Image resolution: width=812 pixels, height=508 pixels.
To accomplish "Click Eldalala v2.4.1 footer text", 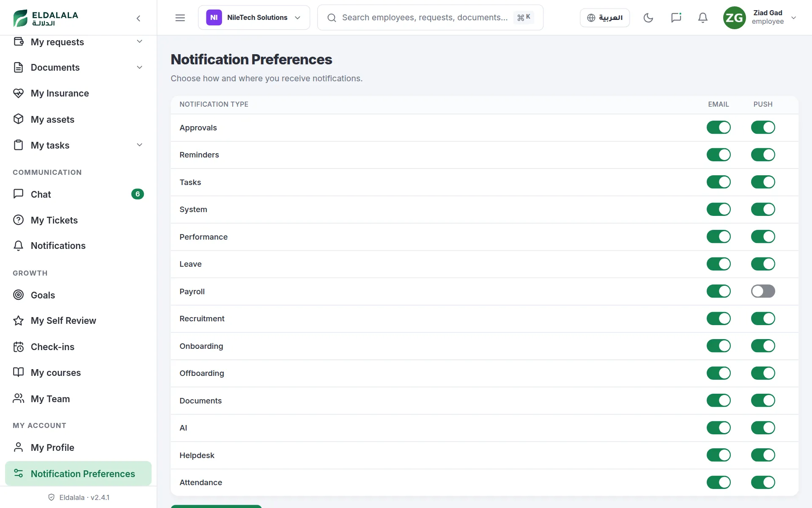I will point(84,497).
